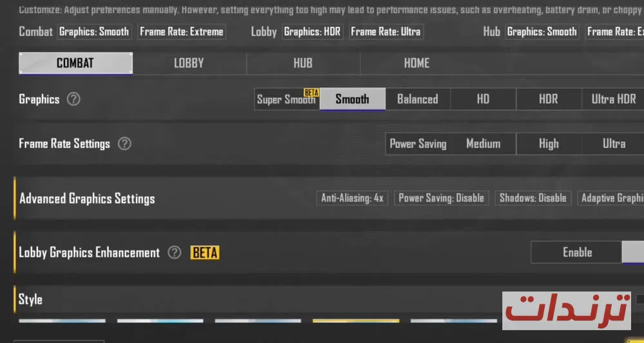
Task: Select the fifth style thumbnail
Action: pyautogui.click(x=453, y=321)
